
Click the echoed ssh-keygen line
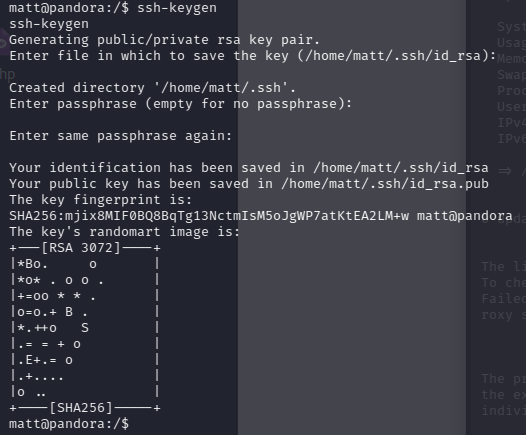point(49,24)
